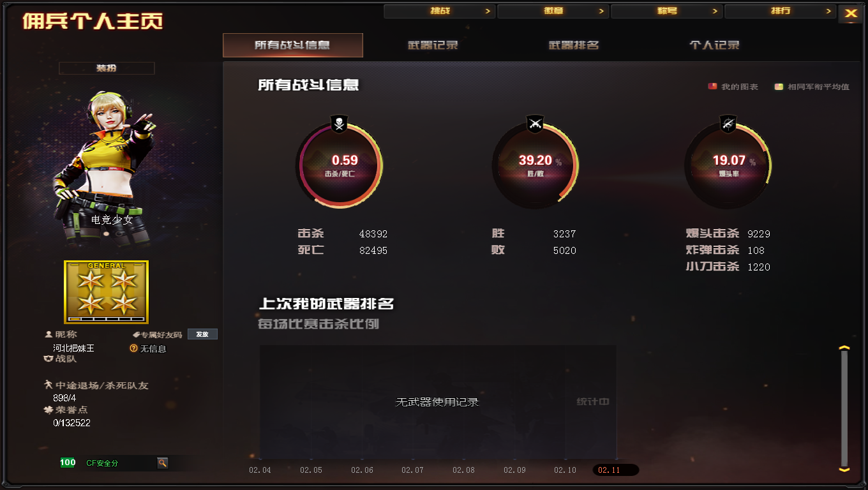Screen dimensions: 868x490
Task: Open the 武器排名 tab
Action: pyautogui.click(x=574, y=45)
